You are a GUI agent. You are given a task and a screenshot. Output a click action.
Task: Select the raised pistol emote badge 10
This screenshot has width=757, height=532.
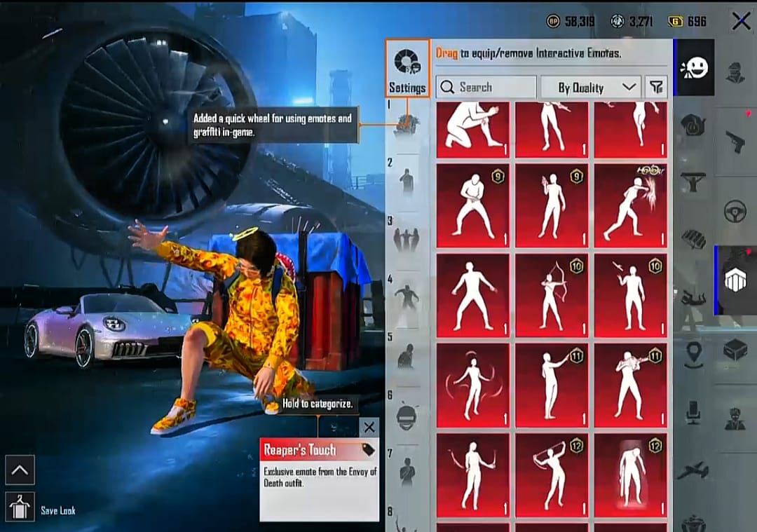(x=631, y=296)
